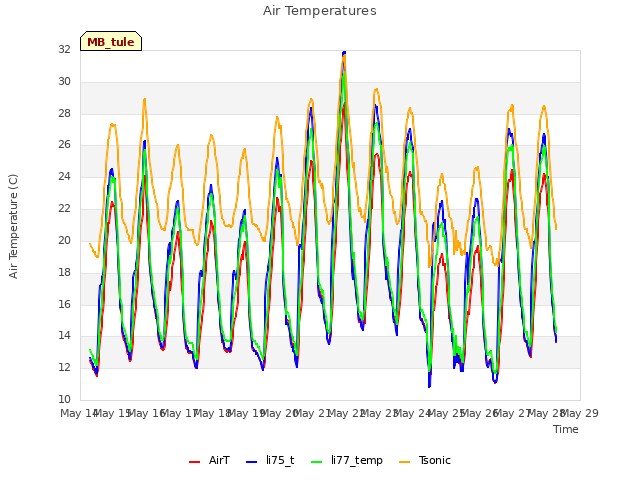The image size is (640, 480).
Task: Click the May 14 x-axis label
Action: point(79,413)
